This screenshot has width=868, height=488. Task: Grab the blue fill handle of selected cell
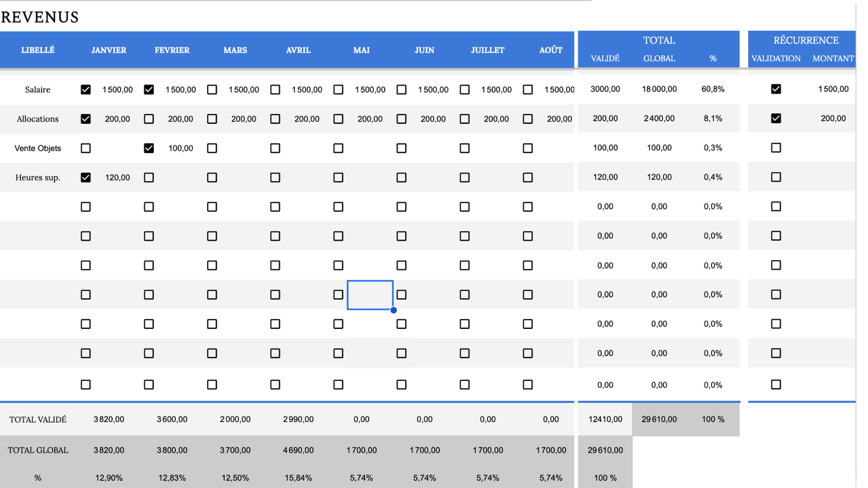coord(393,310)
